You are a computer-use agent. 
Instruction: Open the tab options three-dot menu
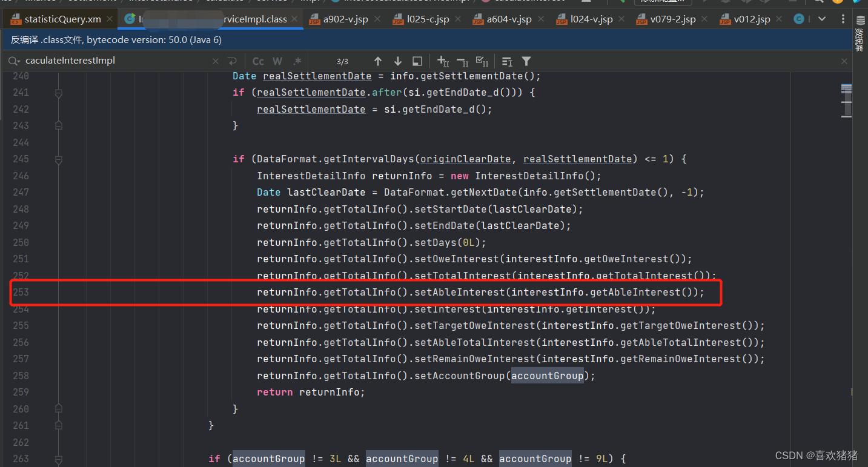(x=843, y=19)
